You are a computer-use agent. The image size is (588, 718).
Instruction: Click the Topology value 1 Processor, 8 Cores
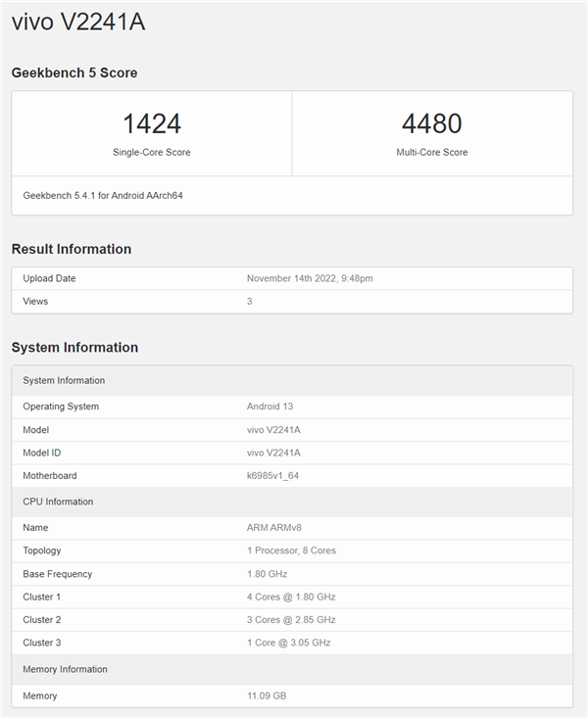[291, 550]
